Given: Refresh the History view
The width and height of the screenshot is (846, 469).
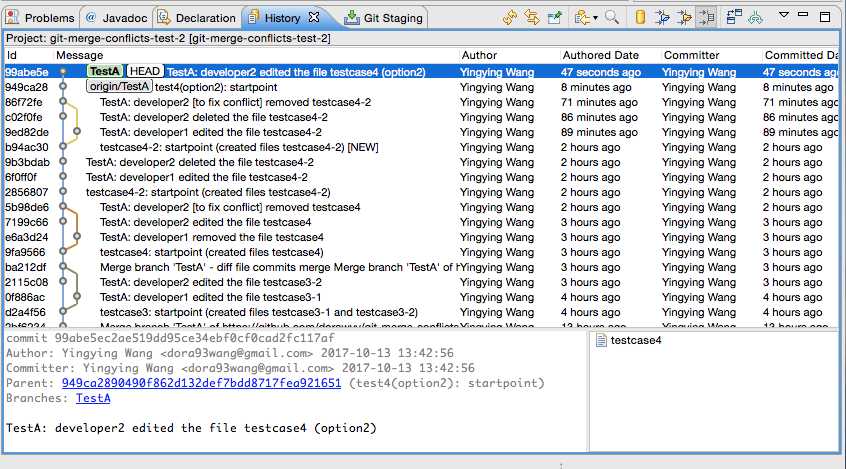Looking at the screenshot, I should pyautogui.click(x=509, y=18).
